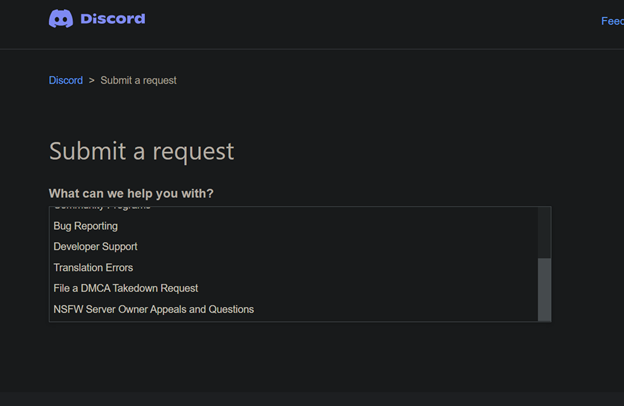
Task: Click the dropdown list scrollbar thumb
Action: 544,289
